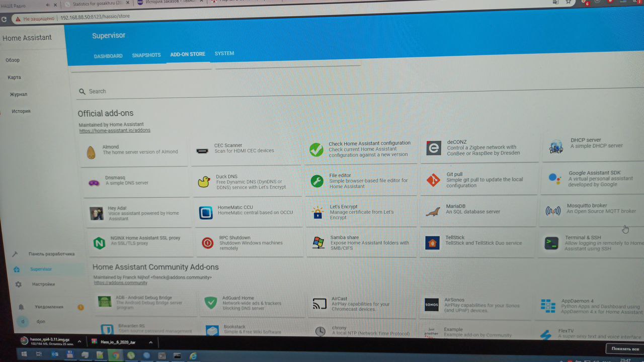Click the Duck DNS duck icon
This screenshot has height=362, width=644.
point(204,182)
